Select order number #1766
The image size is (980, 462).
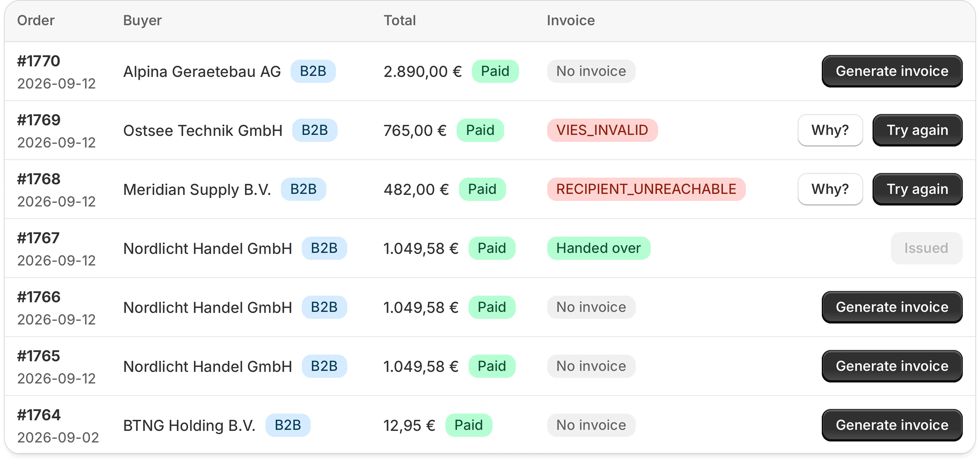(39, 297)
